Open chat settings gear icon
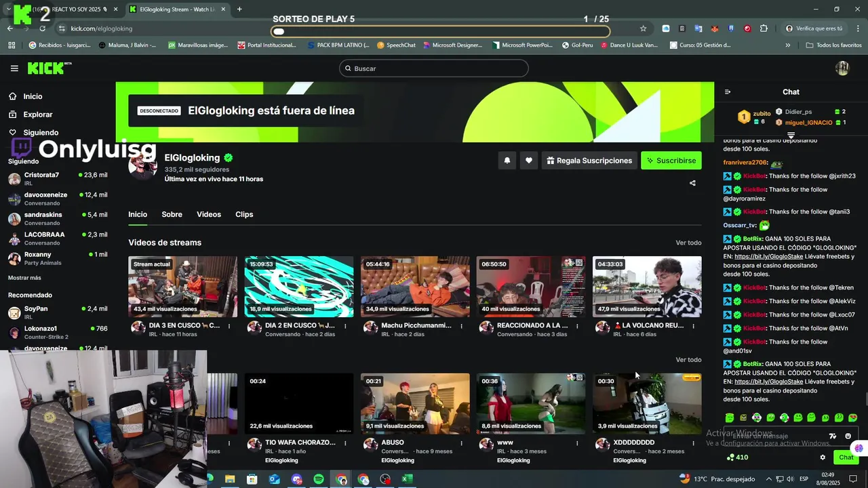This screenshot has height=488, width=868. click(823, 457)
